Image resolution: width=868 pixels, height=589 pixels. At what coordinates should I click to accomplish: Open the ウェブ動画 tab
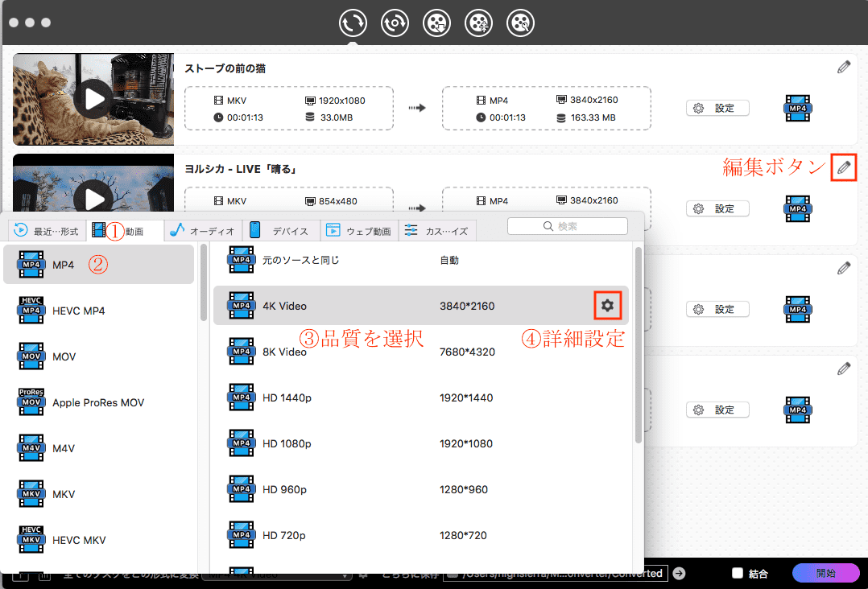[358, 231]
